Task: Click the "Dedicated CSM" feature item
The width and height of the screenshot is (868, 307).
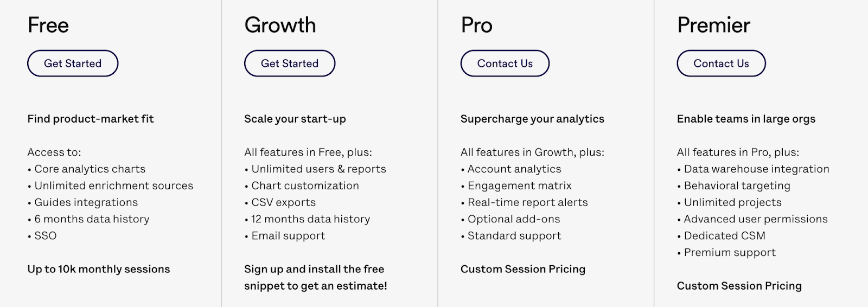Action: pos(724,236)
